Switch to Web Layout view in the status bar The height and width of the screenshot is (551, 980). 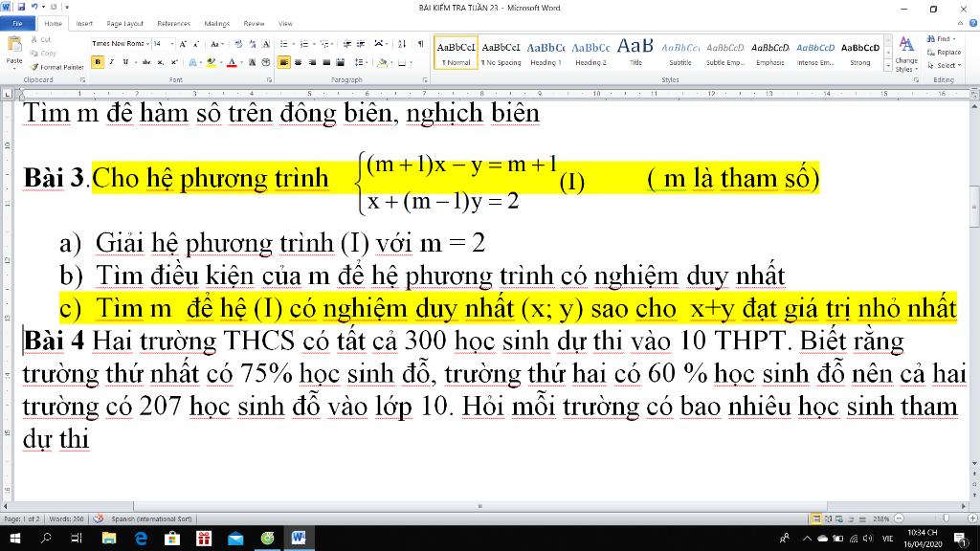[838, 518]
